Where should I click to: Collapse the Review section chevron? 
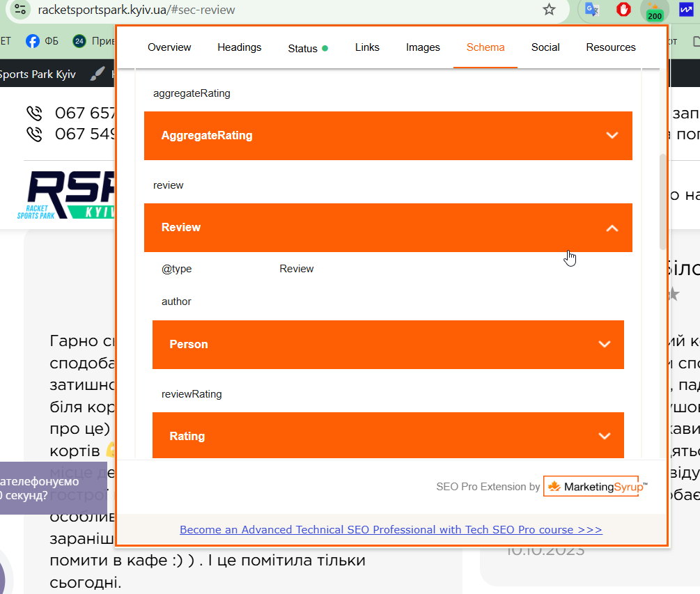tap(612, 228)
